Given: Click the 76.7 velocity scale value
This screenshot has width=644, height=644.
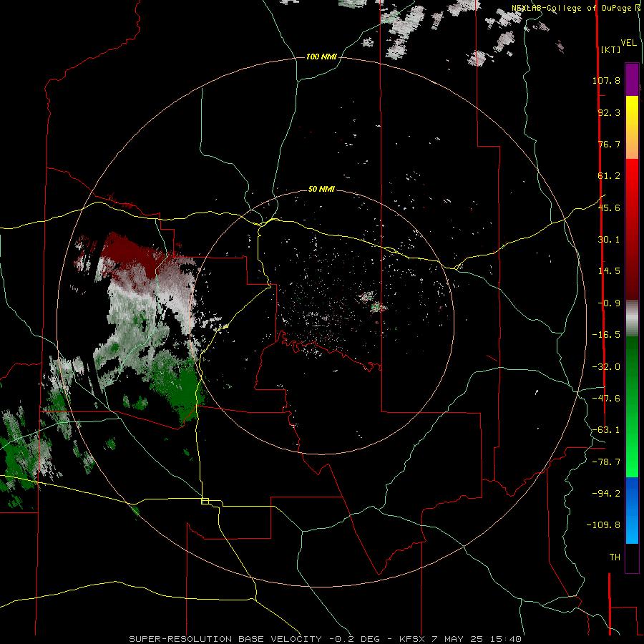Looking at the screenshot, I should [x=609, y=144].
